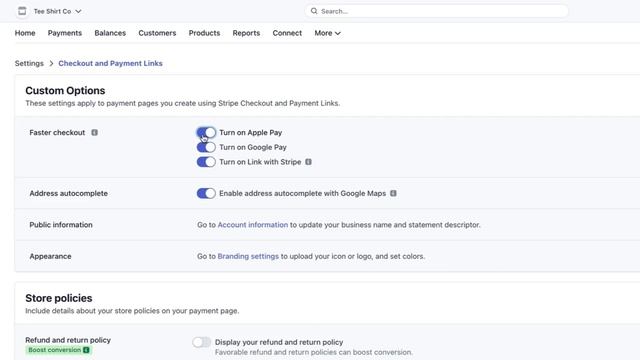Click info icon beside Link with Stripe

pyautogui.click(x=309, y=162)
